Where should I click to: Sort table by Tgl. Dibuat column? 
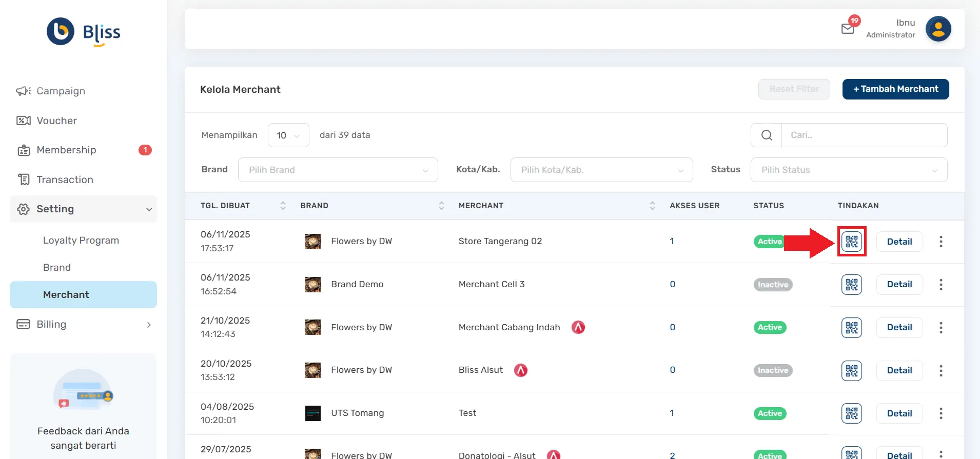pos(283,206)
